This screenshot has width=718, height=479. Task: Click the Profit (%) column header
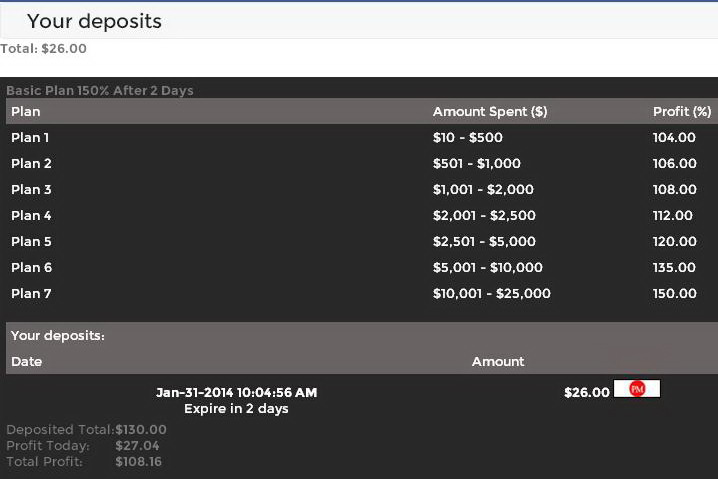tap(682, 112)
